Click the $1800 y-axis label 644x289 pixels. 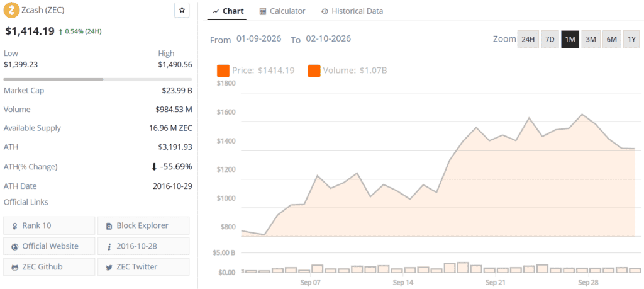point(226,84)
